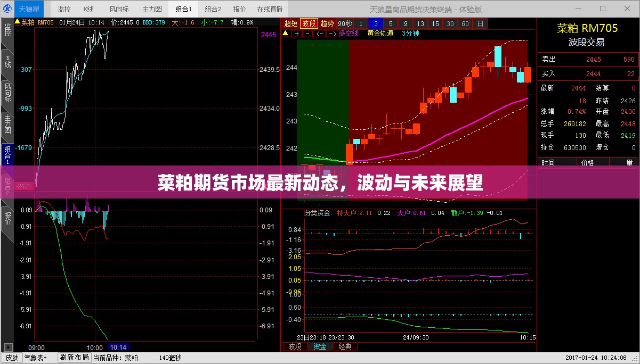Select the 主力图 top tab
This screenshot has height=364, width=640.
pyautogui.click(x=152, y=9)
